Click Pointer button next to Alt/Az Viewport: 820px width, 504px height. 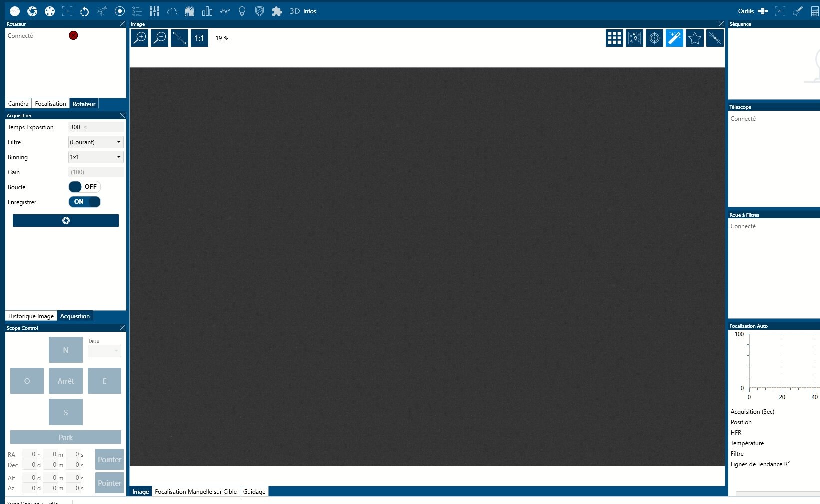[109, 483]
